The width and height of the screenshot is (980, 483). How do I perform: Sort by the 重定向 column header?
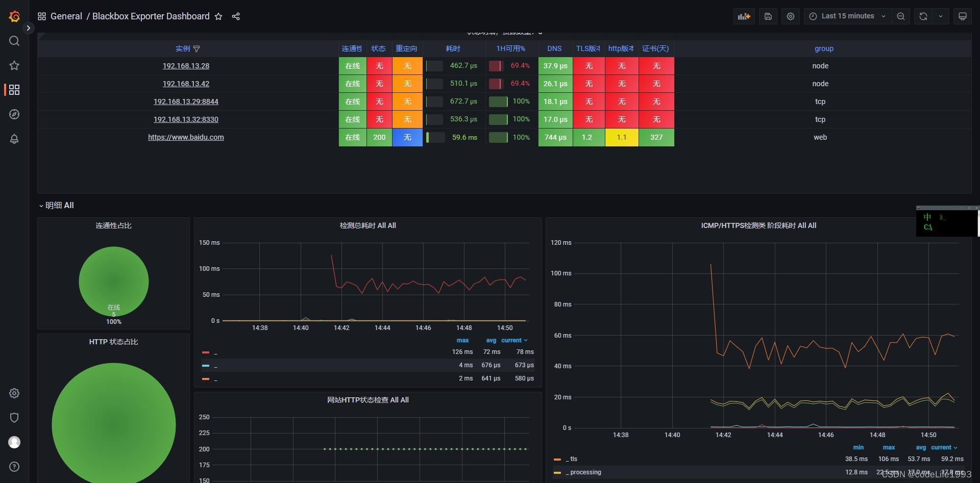[406, 48]
